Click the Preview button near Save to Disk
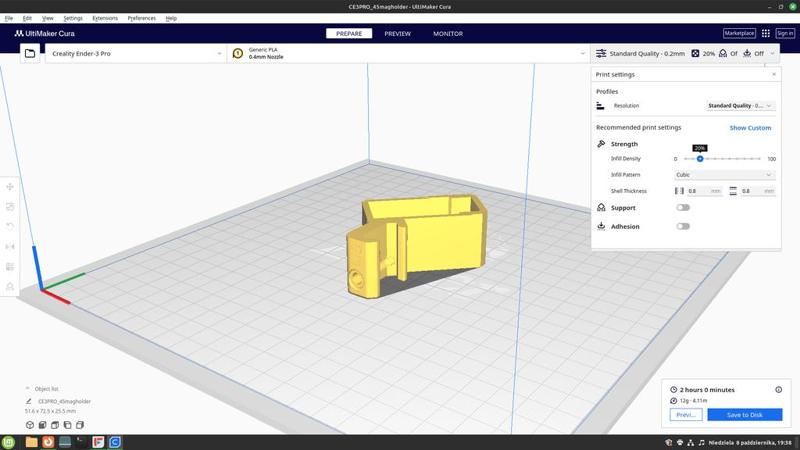800x450 pixels. [686, 415]
